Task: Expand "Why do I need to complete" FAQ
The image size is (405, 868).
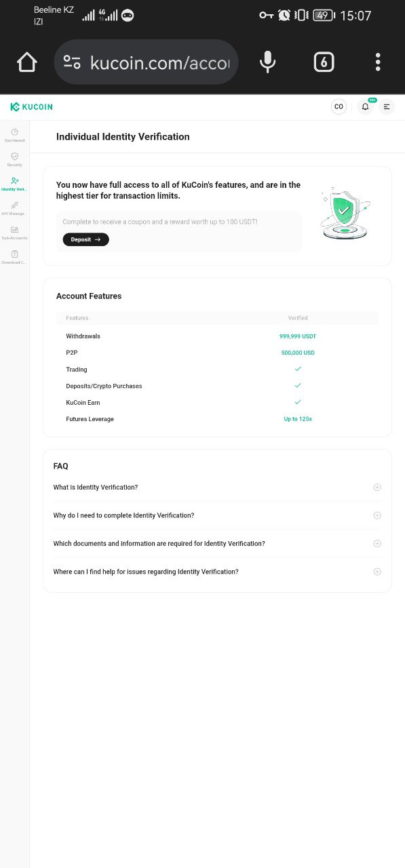Action: 217,515
